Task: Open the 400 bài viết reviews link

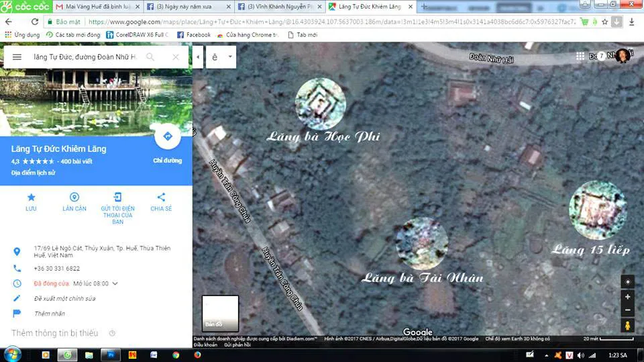Action: click(77, 162)
